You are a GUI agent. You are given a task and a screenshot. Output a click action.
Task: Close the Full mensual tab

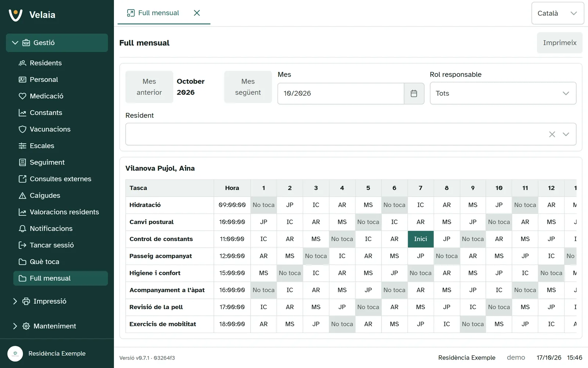[197, 13]
